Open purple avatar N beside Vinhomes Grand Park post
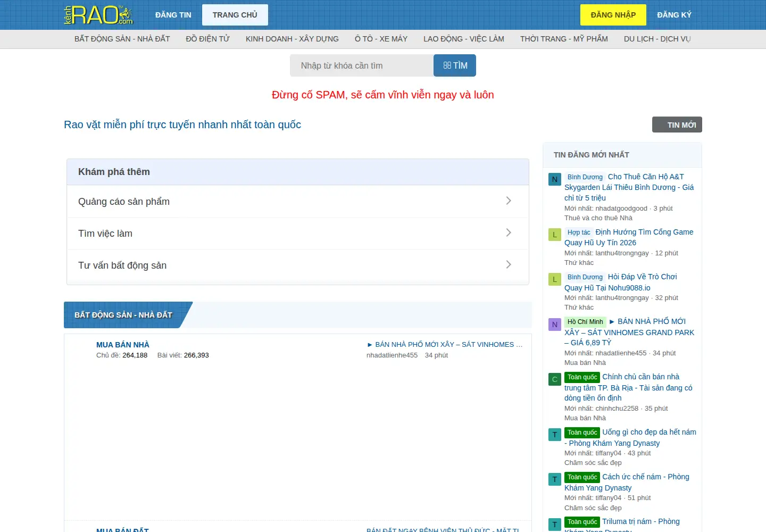 pos(555,325)
